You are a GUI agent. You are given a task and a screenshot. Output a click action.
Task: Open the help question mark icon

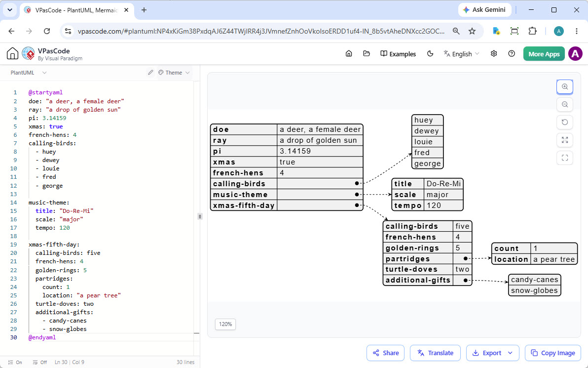[512, 54]
